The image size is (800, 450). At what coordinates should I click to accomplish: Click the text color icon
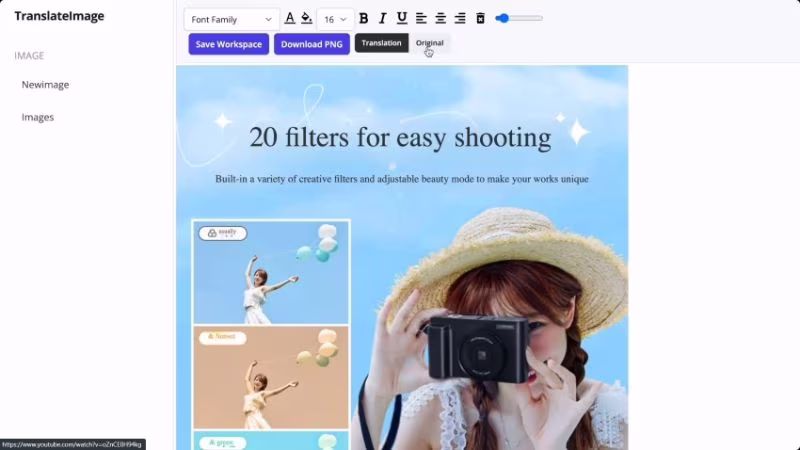(x=289, y=19)
